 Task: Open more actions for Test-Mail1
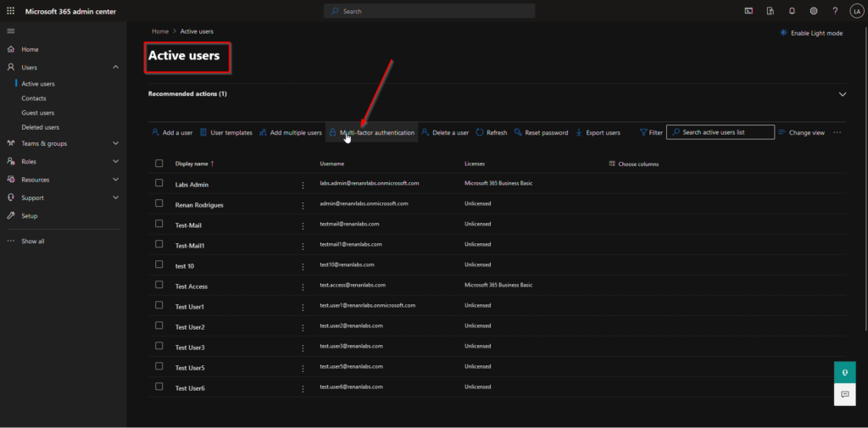click(x=303, y=246)
